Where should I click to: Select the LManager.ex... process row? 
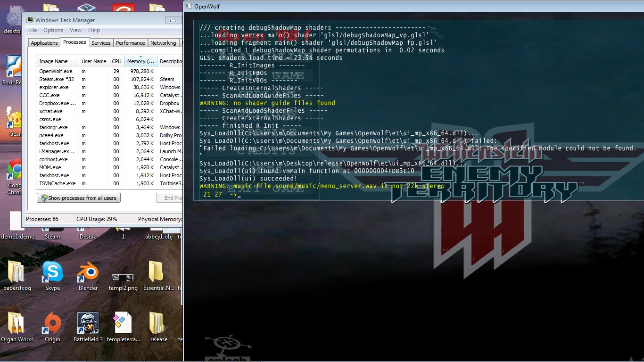[109, 151]
